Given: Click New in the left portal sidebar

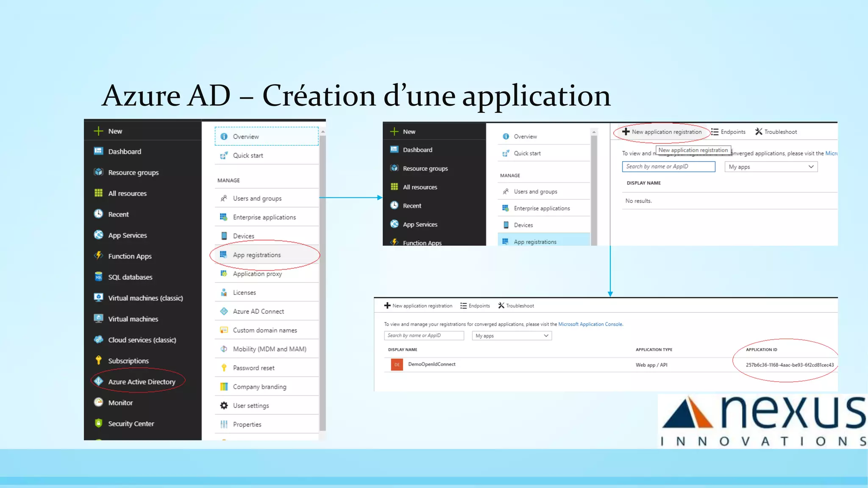Looking at the screenshot, I should pyautogui.click(x=115, y=131).
